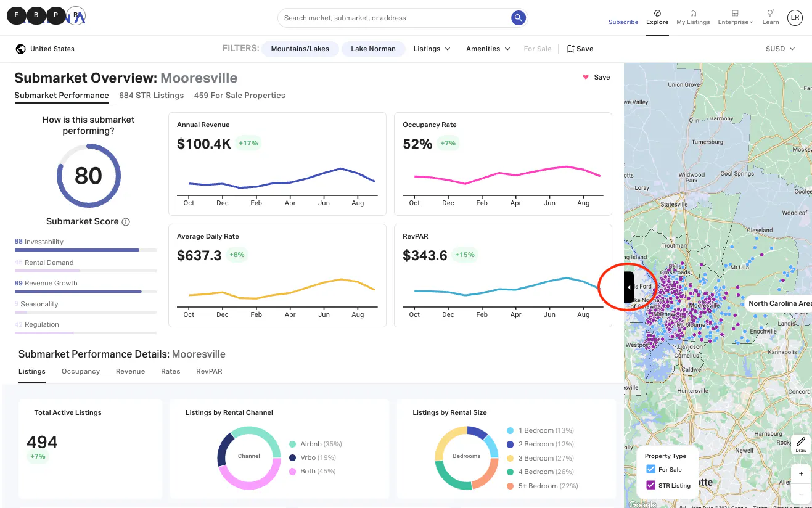Click the Both (45%) legend entry
The image size is (812, 508).
[x=313, y=471]
